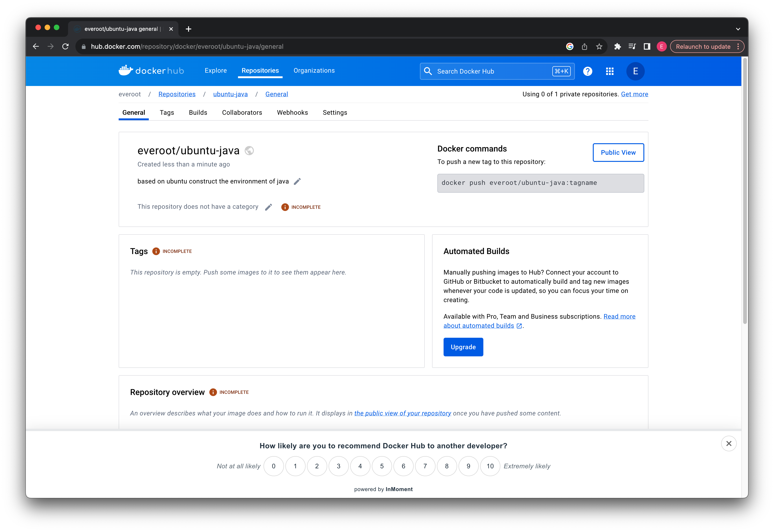774x532 pixels.
Task: Select rating 7 in the survey
Action: tap(425, 466)
